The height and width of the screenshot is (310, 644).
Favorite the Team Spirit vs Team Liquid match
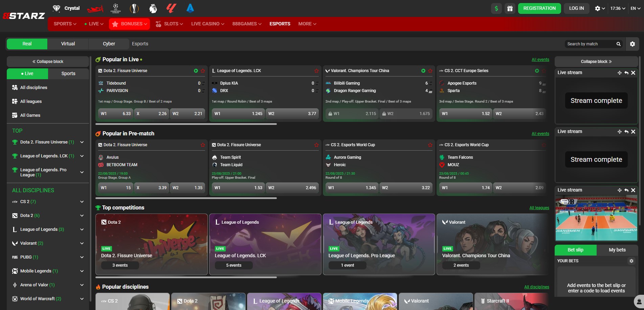(x=316, y=145)
